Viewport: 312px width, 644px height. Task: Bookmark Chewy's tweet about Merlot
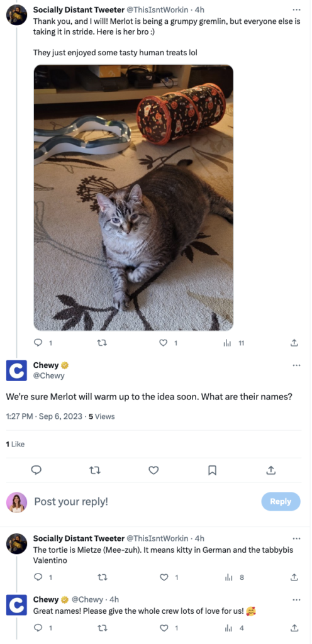pos(212,470)
